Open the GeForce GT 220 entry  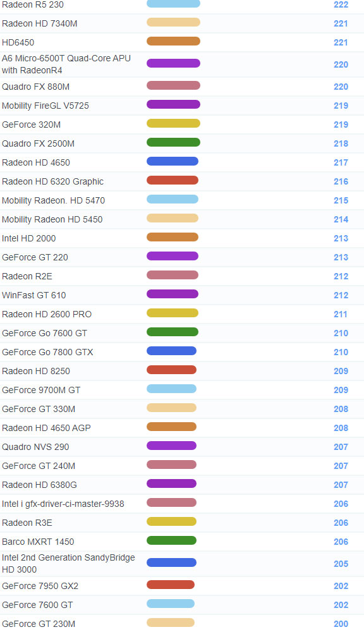(x=35, y=258)
